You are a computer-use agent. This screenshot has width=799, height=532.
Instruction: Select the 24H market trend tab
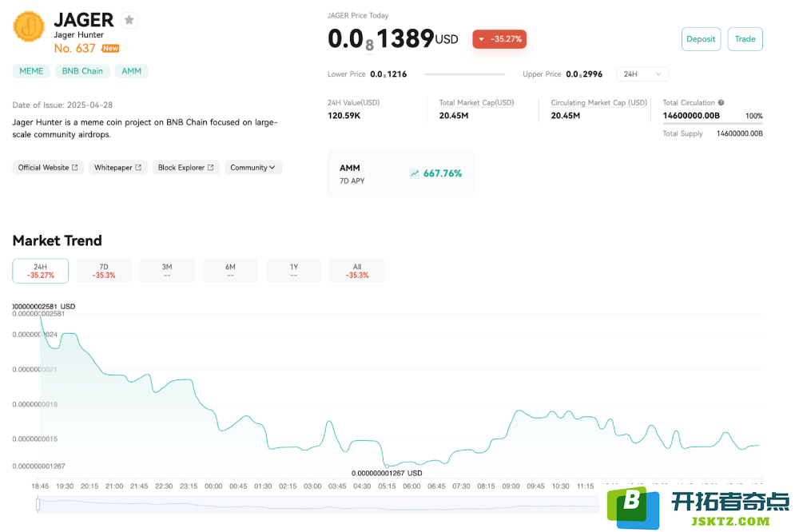click(40, 271)
